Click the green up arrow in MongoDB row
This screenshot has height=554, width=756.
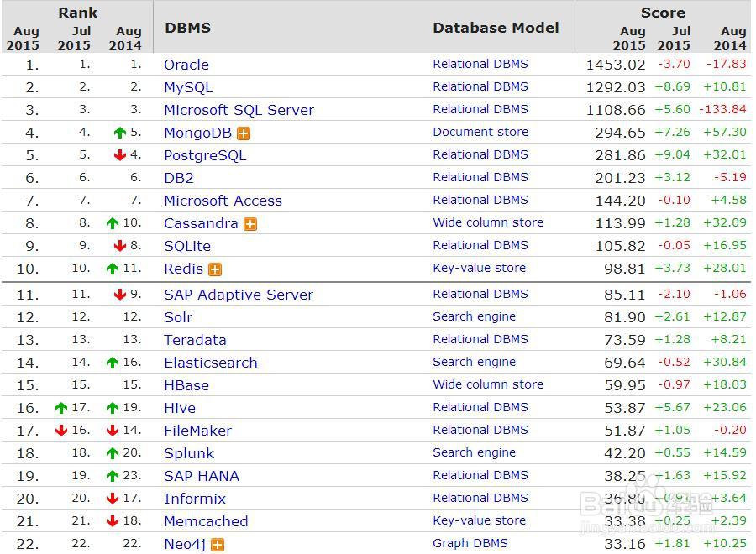pos(120,133)
